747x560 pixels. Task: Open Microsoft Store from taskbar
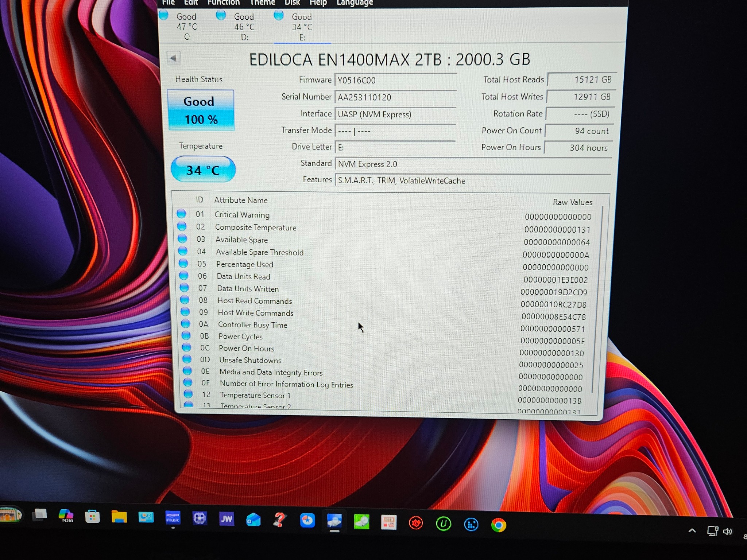tap(92, 516)
